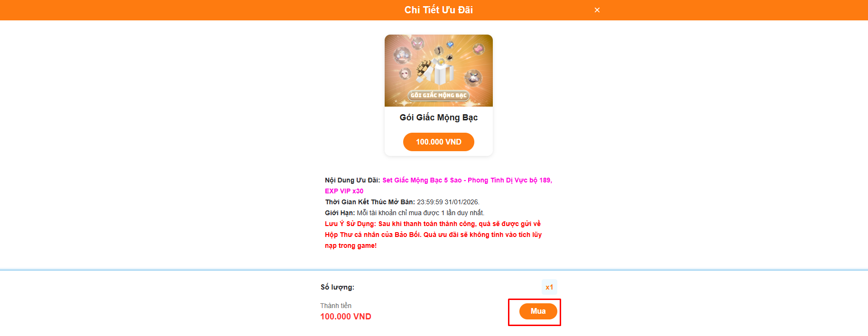Click the GÓI GIẤC MỘNG BẠC banner label
The height and width of the screenshot is (336, 868).
coord(439,95)
